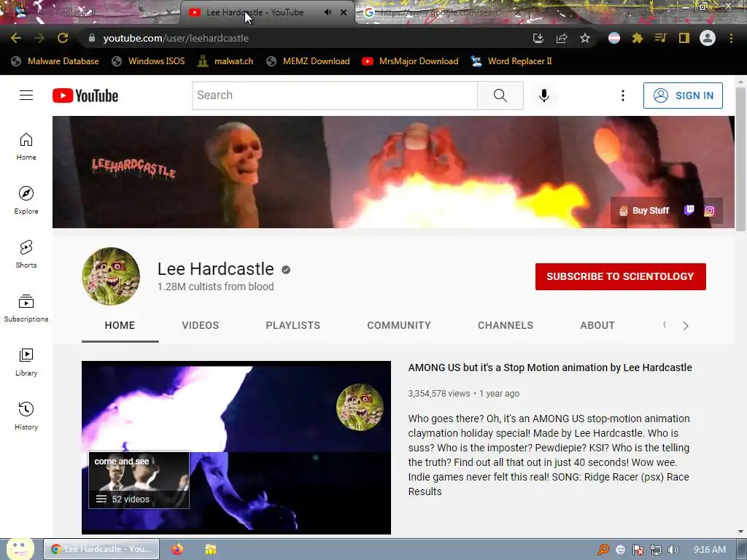Click SUBSCRIBE TO SCIENTOLOGY button
747x560 pixels.
620,276
